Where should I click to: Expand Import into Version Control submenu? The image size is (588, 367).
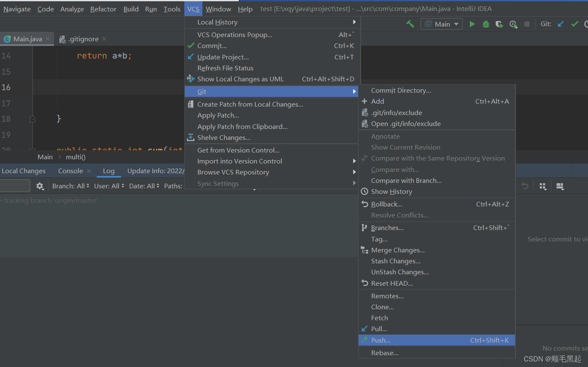tap(272, 161)
